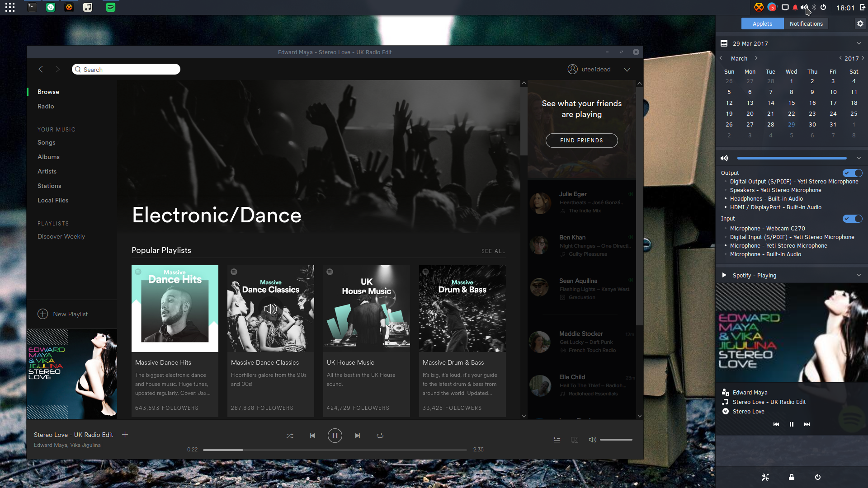868x488 pixels.
Task: Skip to previous track in Spotify player
Action: click(x=312, y=436)
